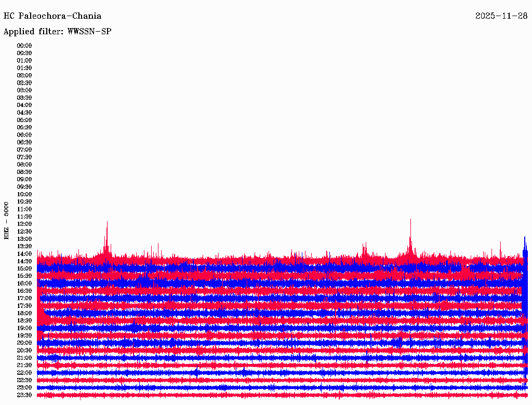Select the 21:00 time label
Image resolution: width=532 pixels, height=405 pixels.
(x=24, y=358)
